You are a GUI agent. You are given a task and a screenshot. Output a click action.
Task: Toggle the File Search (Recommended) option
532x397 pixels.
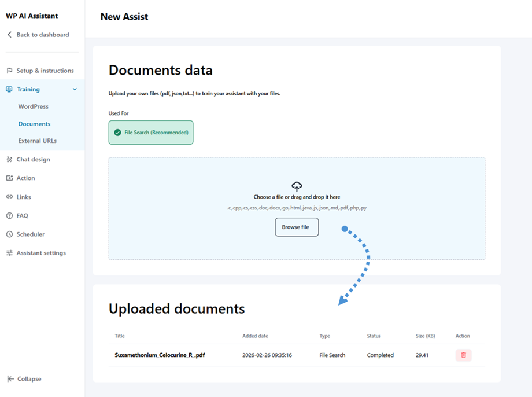[x=151, y=133]
